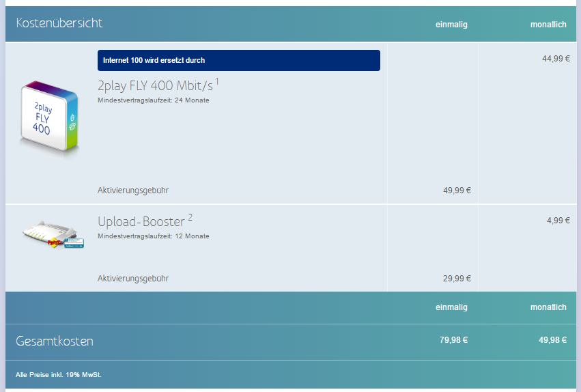This screenshot has height=392, width=581.
Task: Click the top 'monatlich' column header
Action: (548, 25)
